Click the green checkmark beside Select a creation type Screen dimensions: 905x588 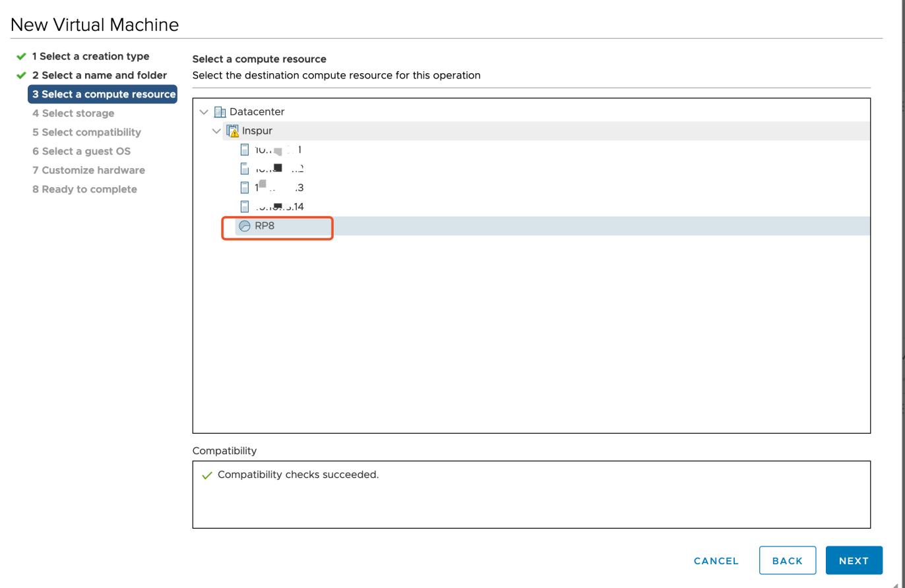(20, 56)
